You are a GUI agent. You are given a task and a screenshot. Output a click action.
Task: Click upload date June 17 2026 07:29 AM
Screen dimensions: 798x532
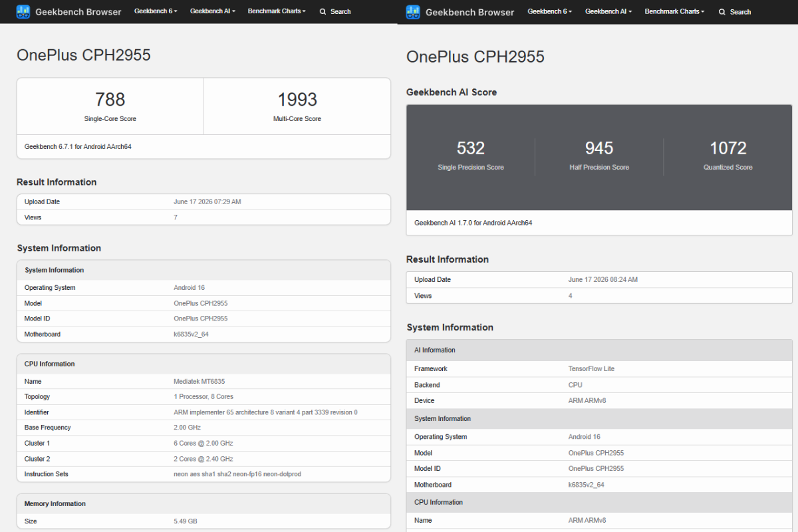coord(207,201)
